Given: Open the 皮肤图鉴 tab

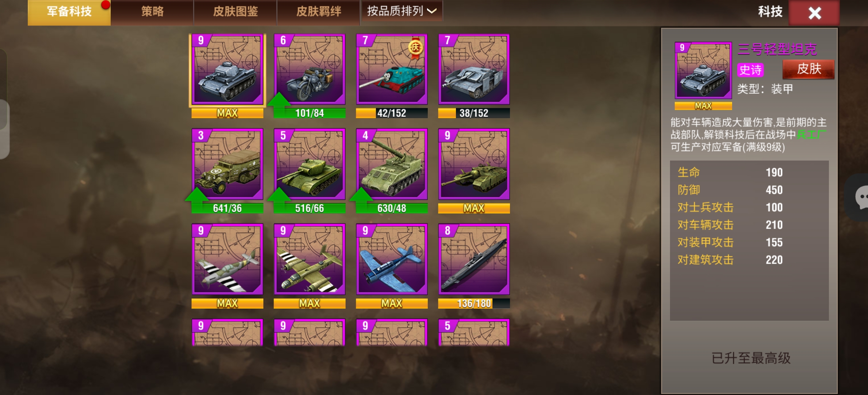Looking at the screenshot, I should (235, 12).
